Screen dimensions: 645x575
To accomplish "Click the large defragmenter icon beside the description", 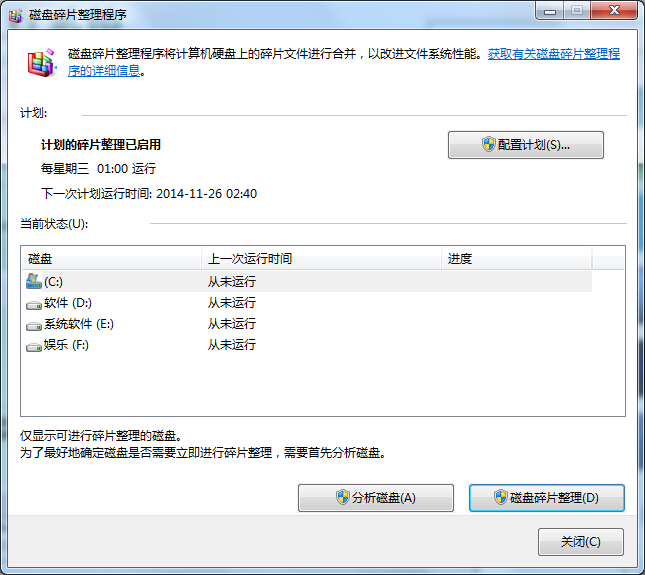I will [41, 63].
